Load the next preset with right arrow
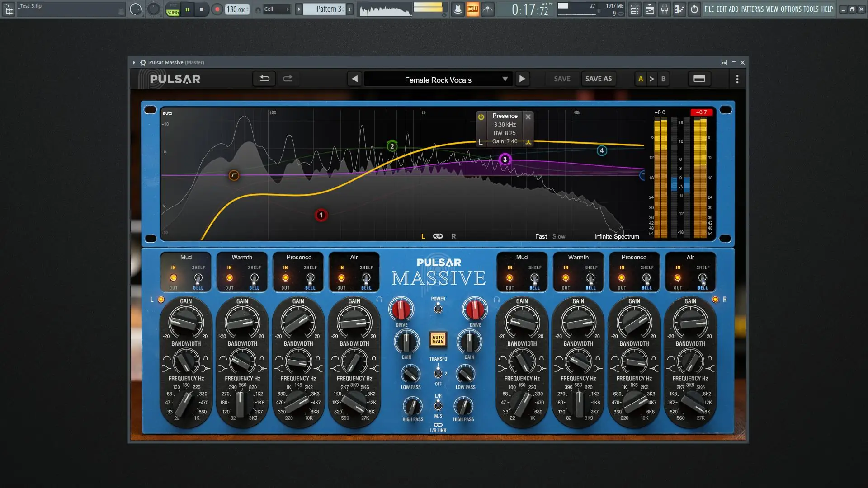This screenshot has height=488, width=868. [x=522, y=79]
